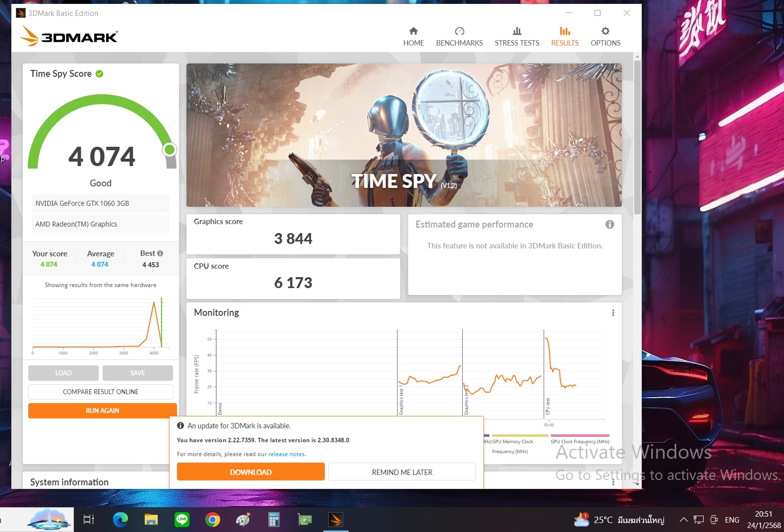Click GPU Memory Clock Frequency legend swatch
This screenshot has width=784, height=532.
coord(520,436)
